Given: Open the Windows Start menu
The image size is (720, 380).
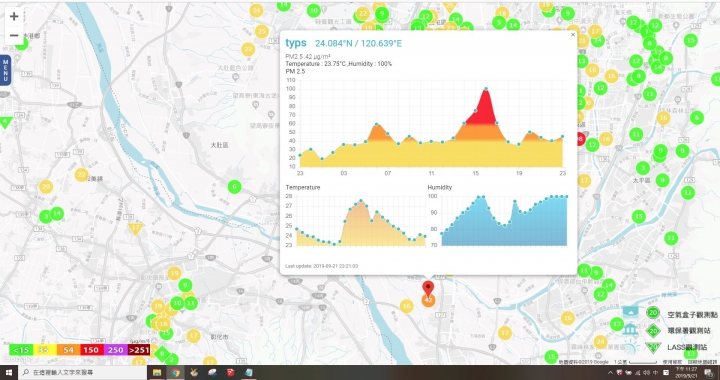Looking at the screenshot, I should [9, 373].
